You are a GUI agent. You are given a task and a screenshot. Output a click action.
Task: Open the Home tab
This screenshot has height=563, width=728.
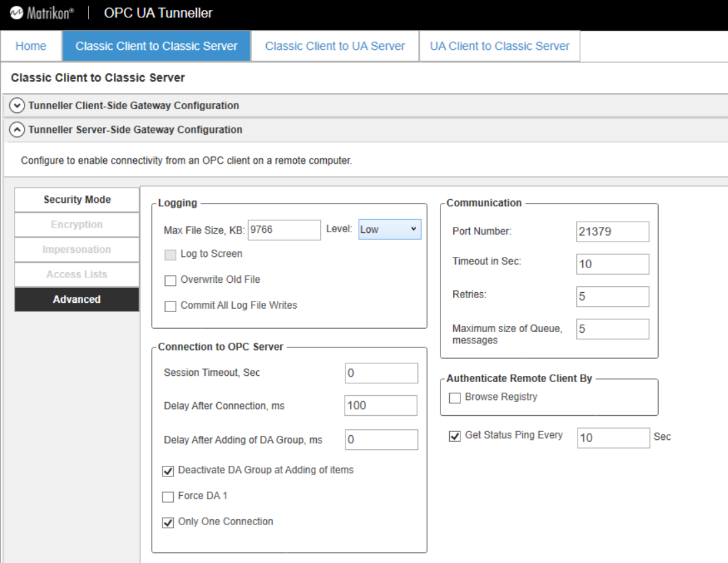coord(31,46)
